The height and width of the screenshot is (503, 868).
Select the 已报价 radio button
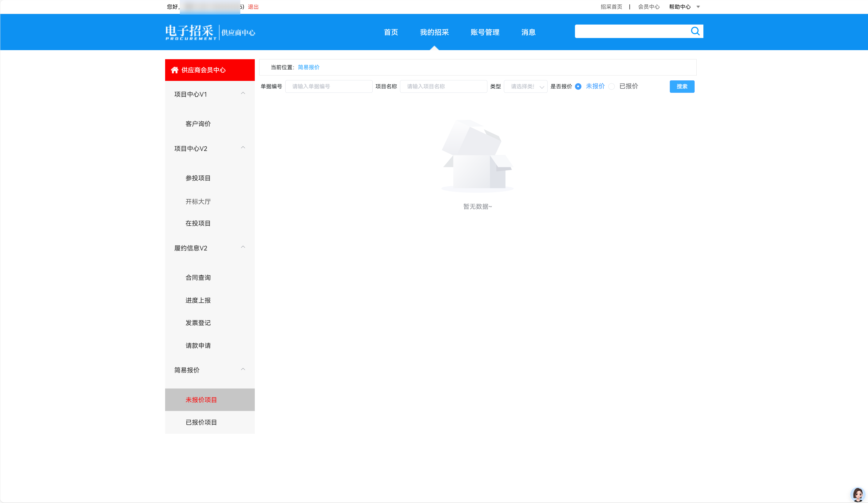click(611, 87)
